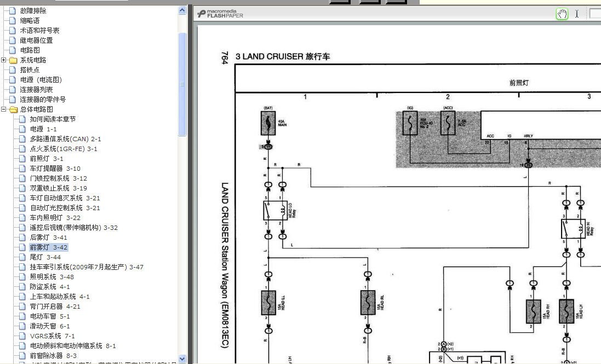
Task: Open VGRS系统 7-1
Action: 53,336
